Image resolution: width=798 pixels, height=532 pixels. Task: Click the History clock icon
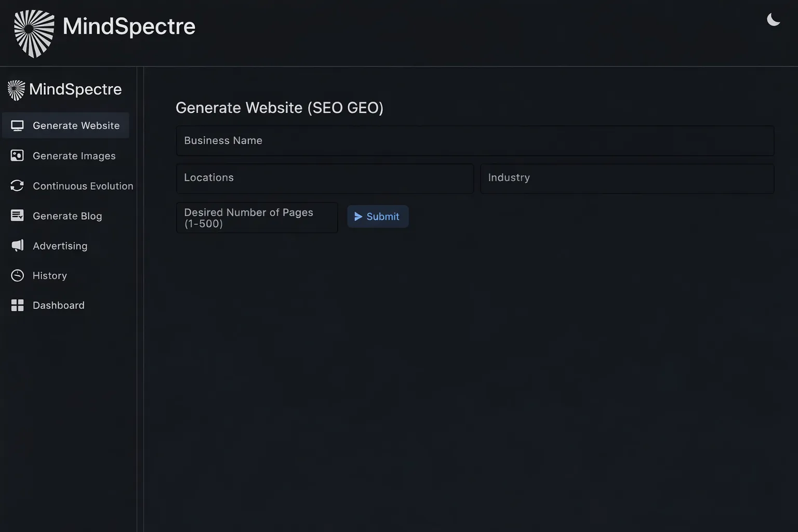pyautogui.click(x=17, y=275)
